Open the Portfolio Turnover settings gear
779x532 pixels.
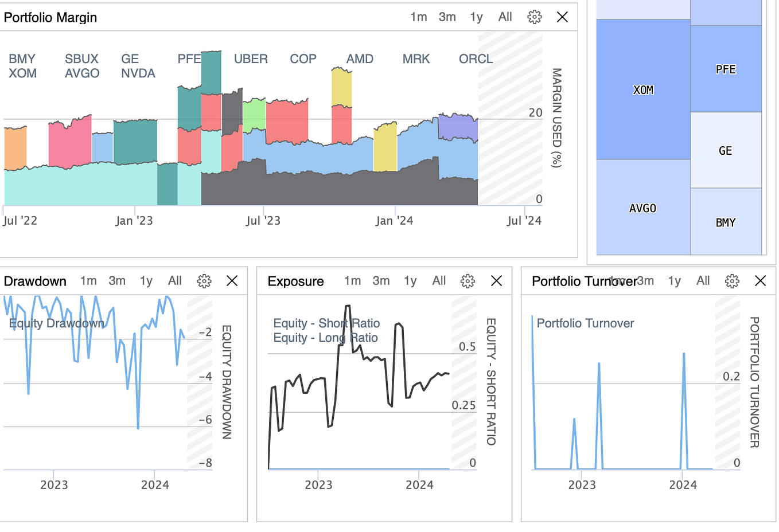(x=731, y=281)
